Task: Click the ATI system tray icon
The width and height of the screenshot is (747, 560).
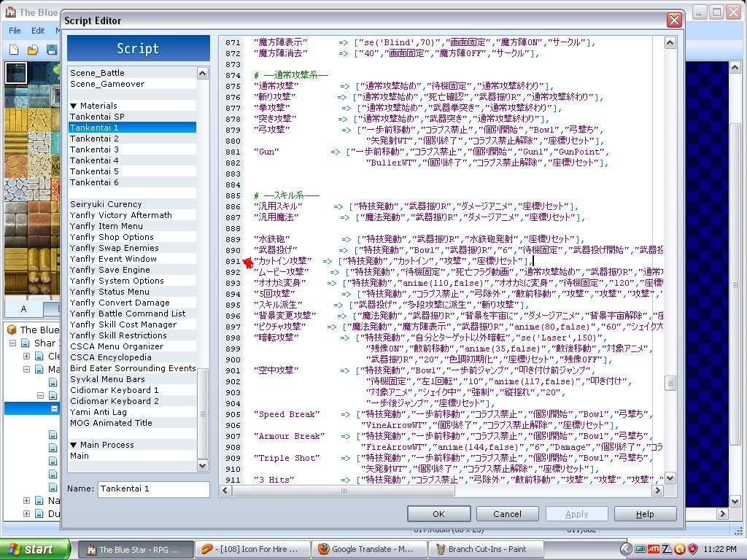Action: click(x=654, y=549)
